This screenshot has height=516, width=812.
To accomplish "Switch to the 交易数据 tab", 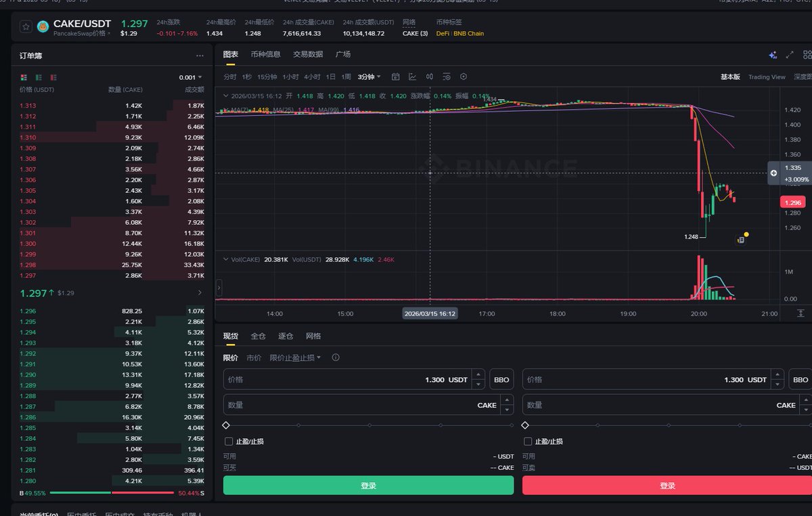I will [x=308, y=54].
